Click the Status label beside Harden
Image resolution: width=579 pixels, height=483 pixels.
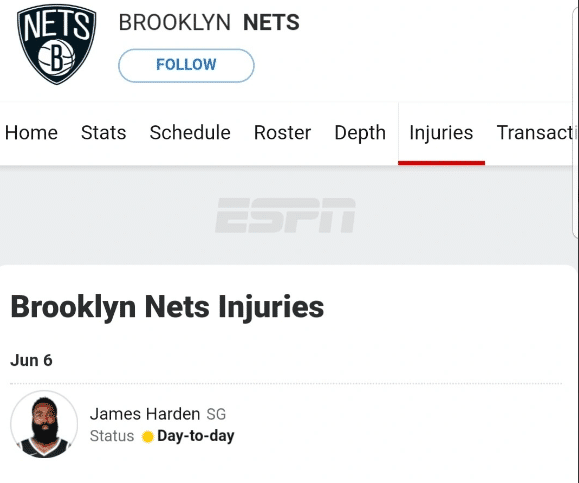[112, 436]
